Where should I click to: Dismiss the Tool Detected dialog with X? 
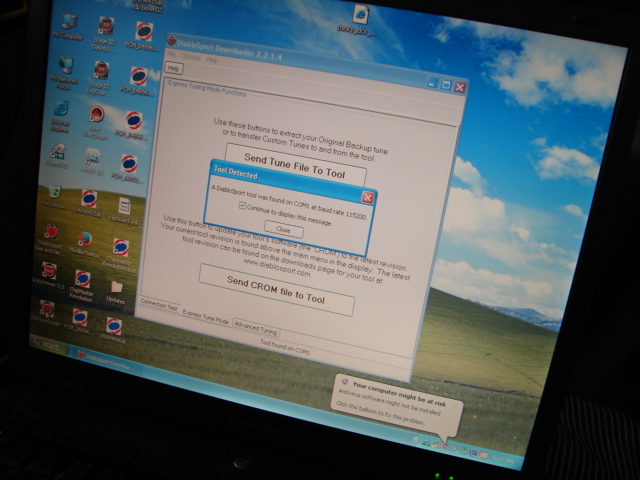pos(367,198)
